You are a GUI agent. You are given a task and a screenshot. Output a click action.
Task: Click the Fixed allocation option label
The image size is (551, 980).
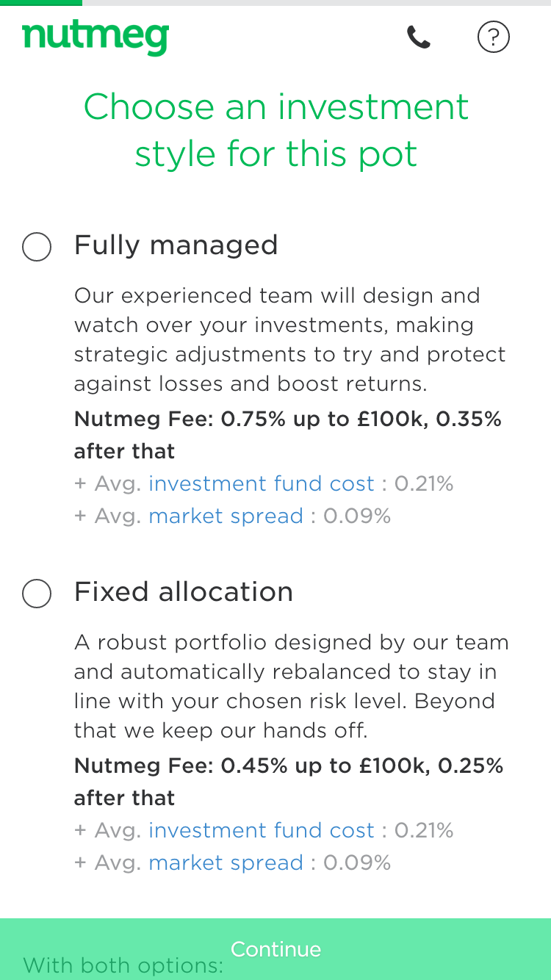[x=184, y=592]
